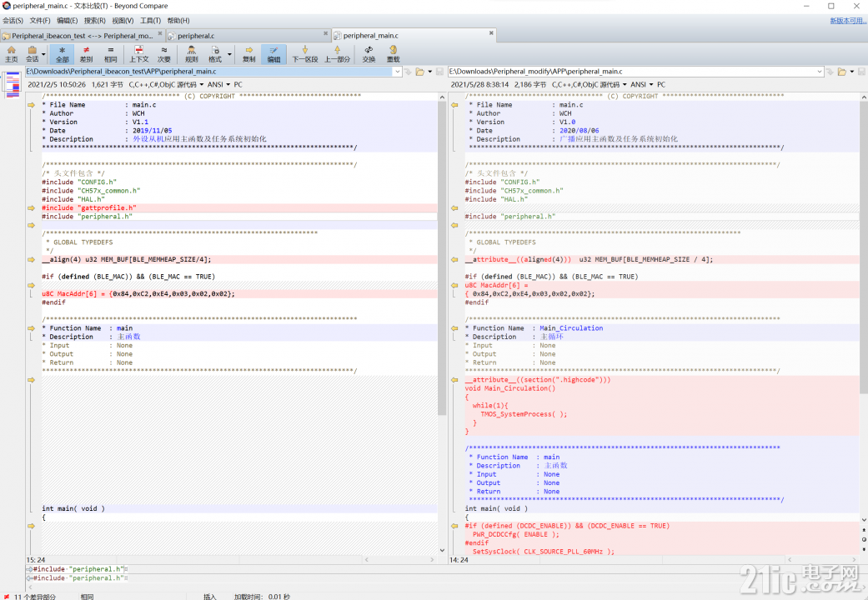Click left line #include "gattprofile.h"
This screenshot has height=600, width=868.
click(x=89, y=208)
